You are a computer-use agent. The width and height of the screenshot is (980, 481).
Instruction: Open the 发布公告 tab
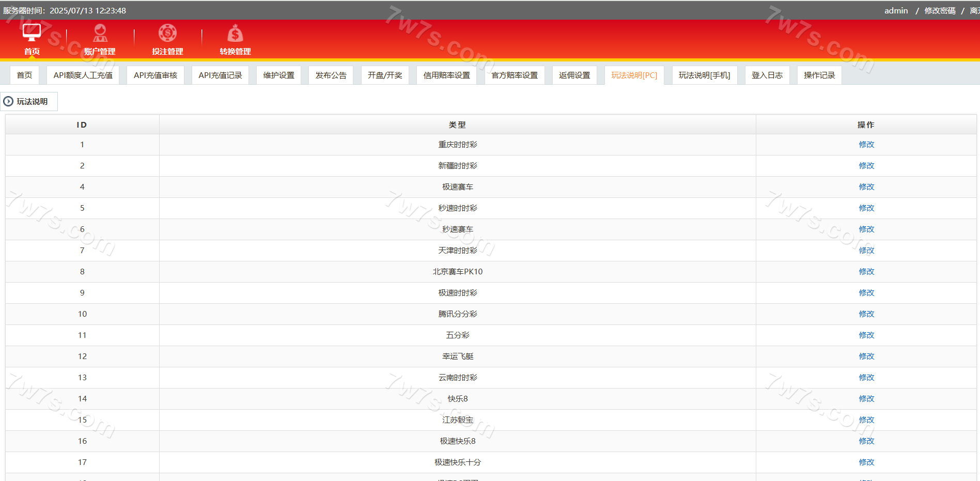[331, 75]
